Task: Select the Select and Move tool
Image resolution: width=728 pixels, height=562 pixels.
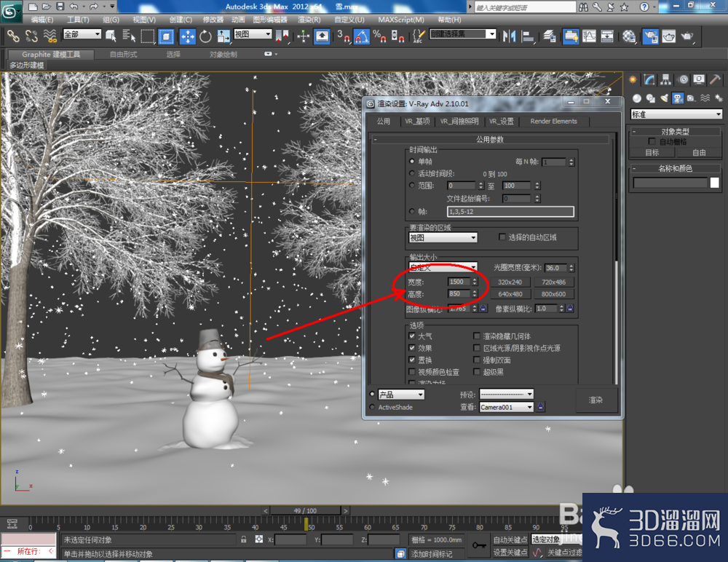Action: pos(188,36)
